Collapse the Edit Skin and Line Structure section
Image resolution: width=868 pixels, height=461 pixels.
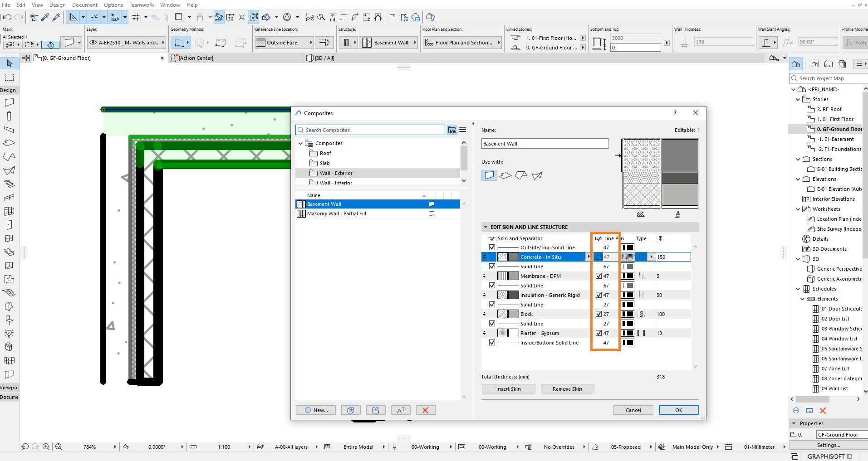click(x=485, y=227)
